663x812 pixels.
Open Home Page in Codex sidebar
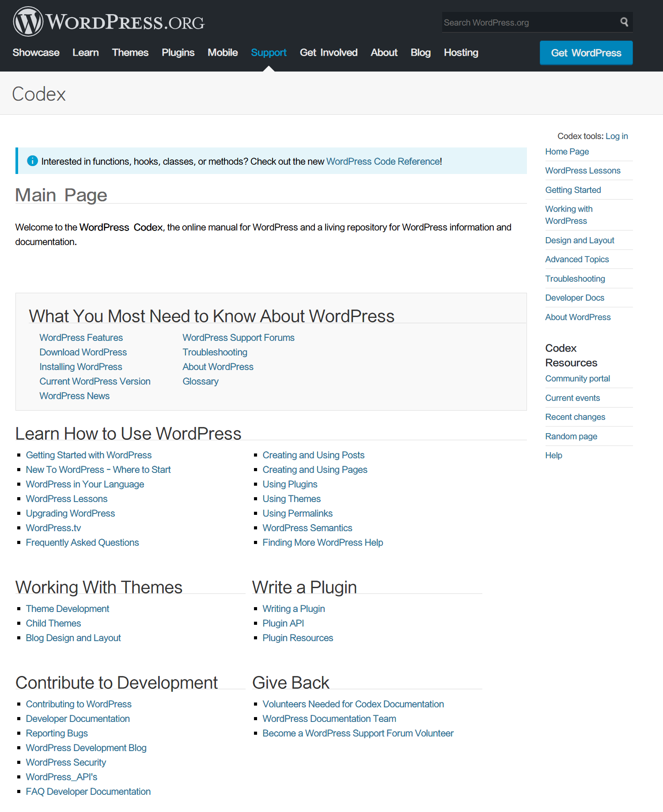tap(567, 151)
